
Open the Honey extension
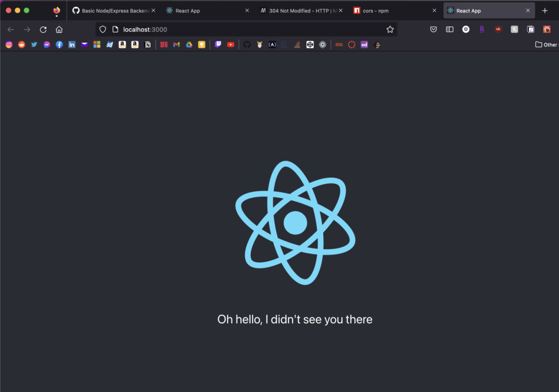514,29
